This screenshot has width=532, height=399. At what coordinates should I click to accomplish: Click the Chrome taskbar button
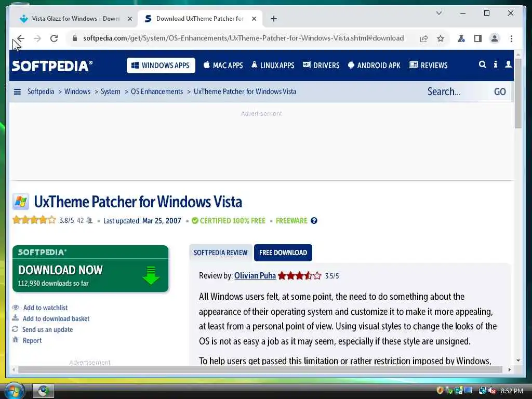(43, 391)
